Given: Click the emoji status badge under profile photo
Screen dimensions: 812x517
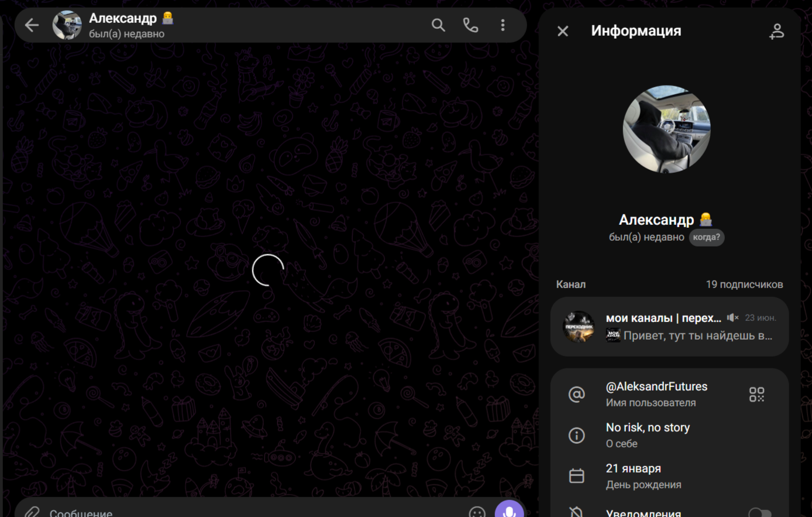Looking at the screenshot, I should tap(706, 219).
